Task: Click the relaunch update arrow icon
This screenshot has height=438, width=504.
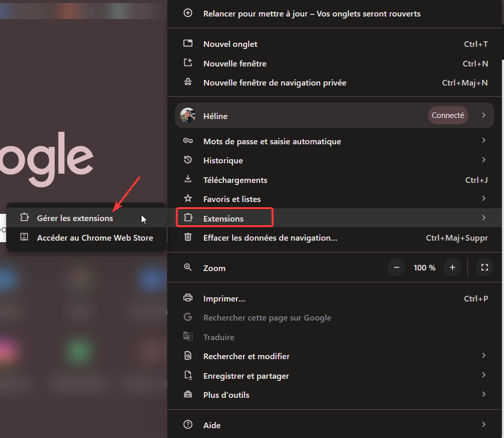Action: [188, 13]
